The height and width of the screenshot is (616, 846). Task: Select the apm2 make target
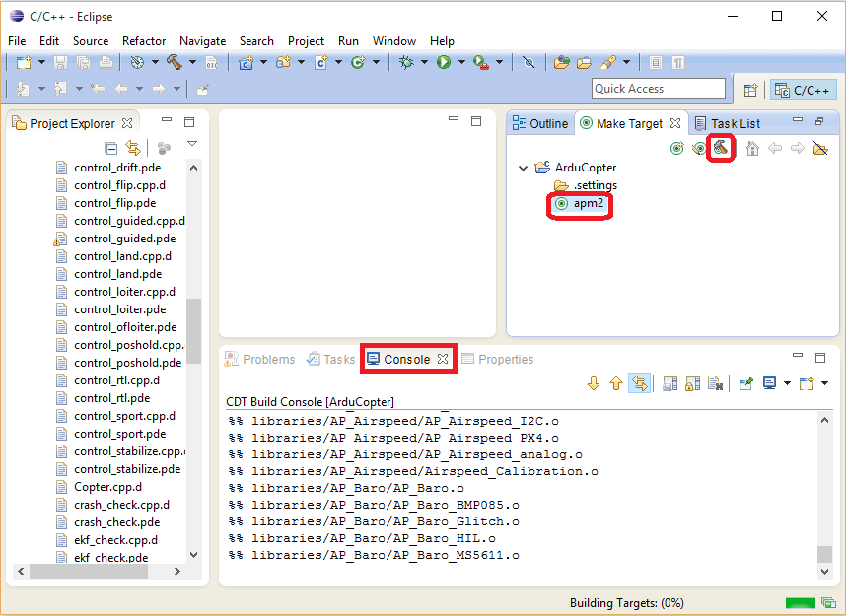[x=588, y=203]
